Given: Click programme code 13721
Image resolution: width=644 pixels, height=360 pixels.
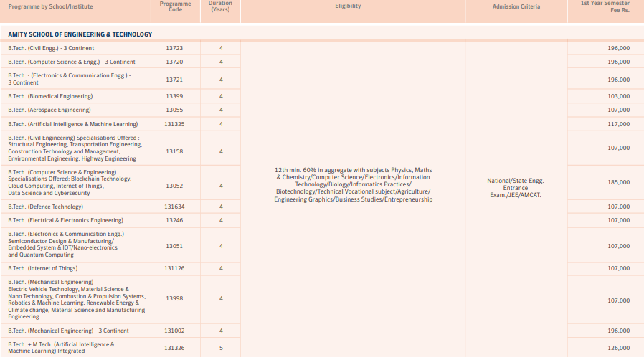Looking at the screenshot, I should (x=174, y=80).
